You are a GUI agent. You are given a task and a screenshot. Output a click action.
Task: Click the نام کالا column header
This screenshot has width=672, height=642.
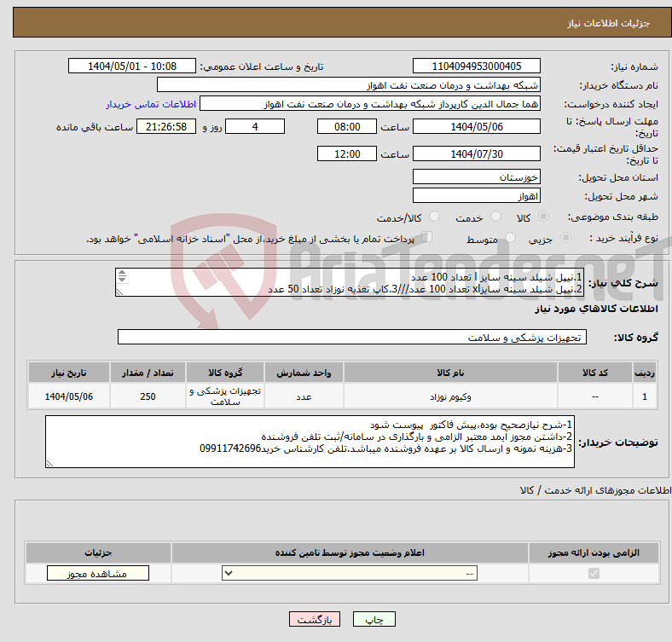449,373
